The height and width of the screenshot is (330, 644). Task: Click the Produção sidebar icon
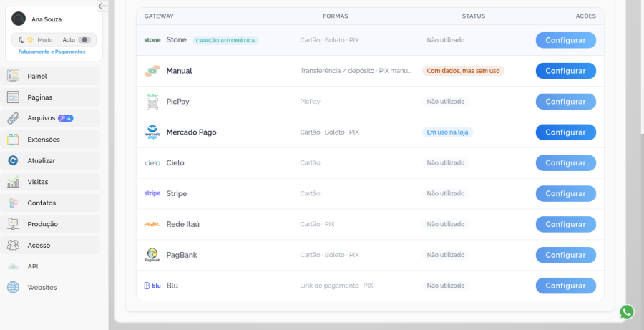click(x=13, y=224)
